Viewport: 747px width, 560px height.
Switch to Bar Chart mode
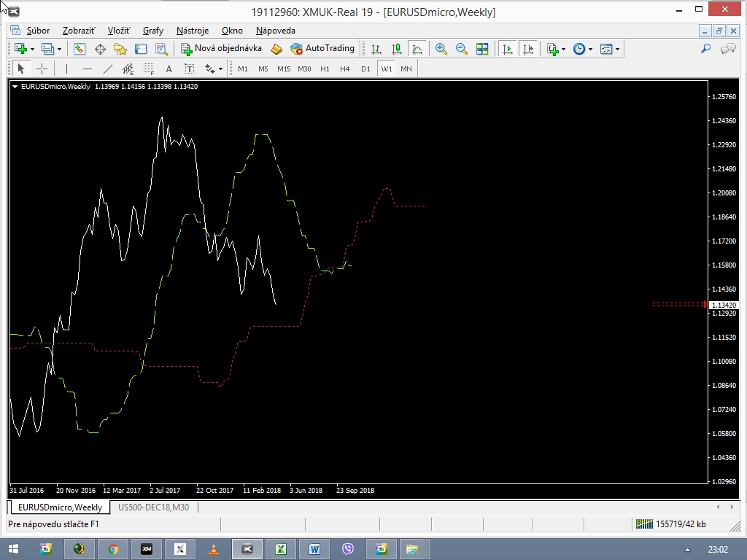(x=376, y=49)
